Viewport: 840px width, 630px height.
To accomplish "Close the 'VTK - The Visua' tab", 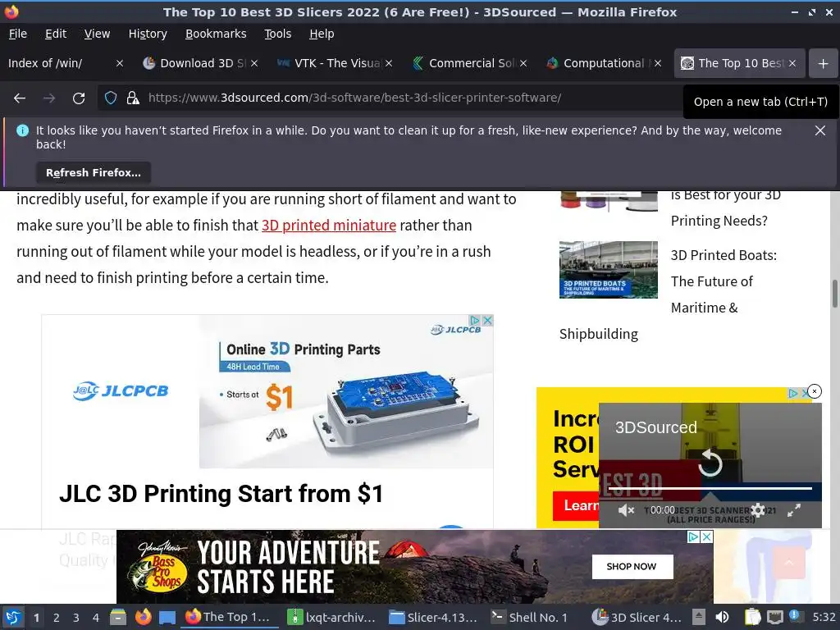I will coord(389,63).
